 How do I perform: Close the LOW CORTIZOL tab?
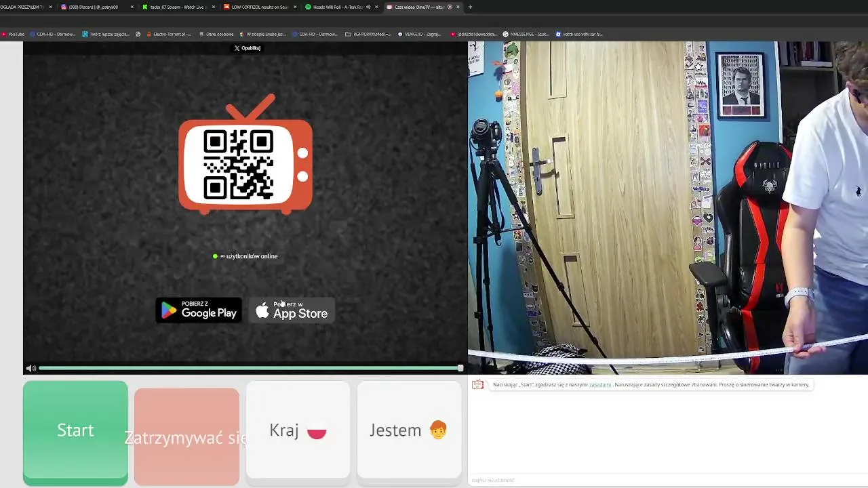[x=295, y=7]
